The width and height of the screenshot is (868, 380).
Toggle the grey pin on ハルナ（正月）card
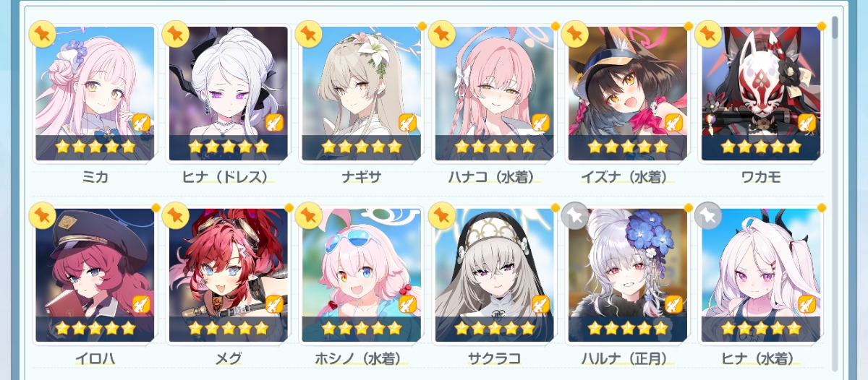(x=574, y=215)
